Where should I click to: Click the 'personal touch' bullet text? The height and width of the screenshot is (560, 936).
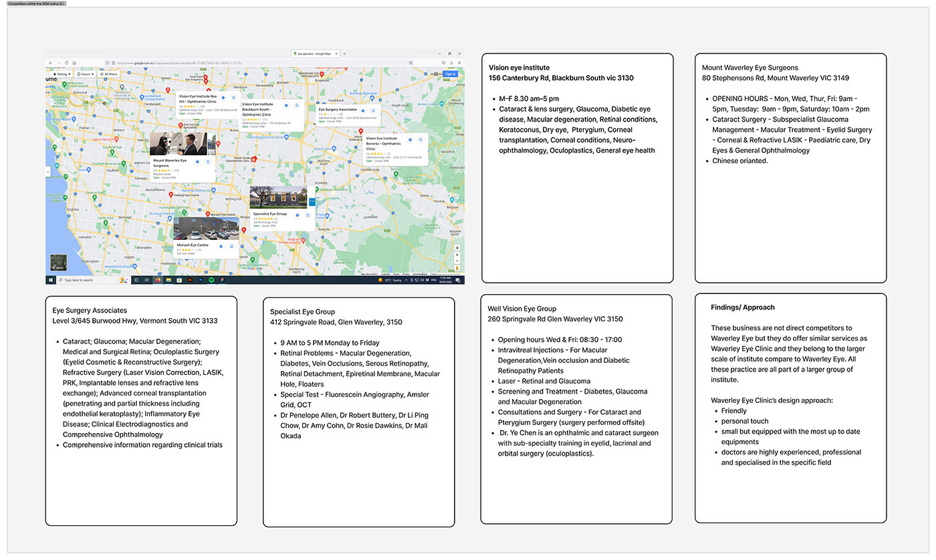(x=745, y=421)
